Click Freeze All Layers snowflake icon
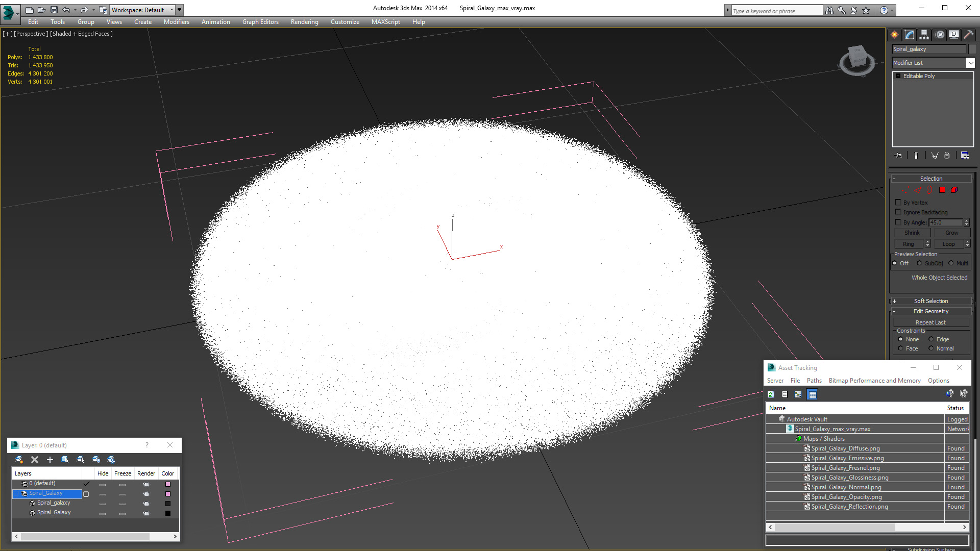The height and width of the screenshot is (551, 980). click(111, 460)
